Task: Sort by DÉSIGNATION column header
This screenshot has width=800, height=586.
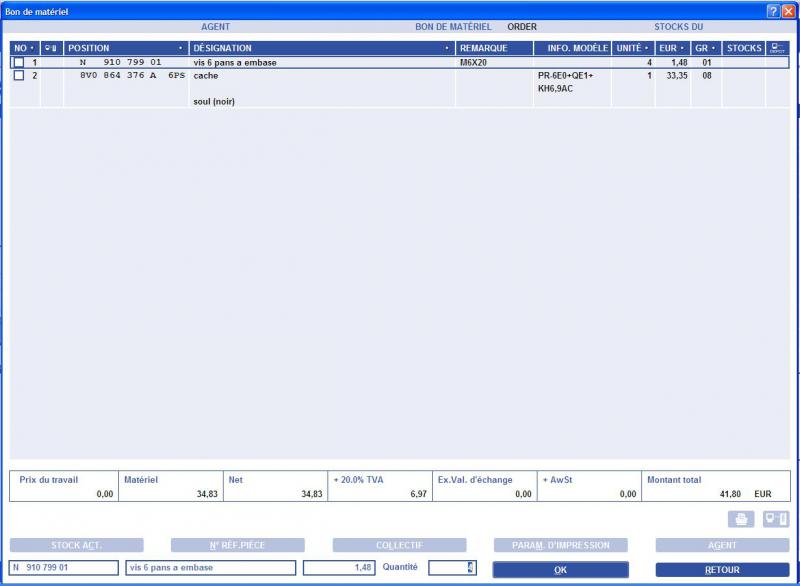Action: pyautogui.click(x=321, y=48)
